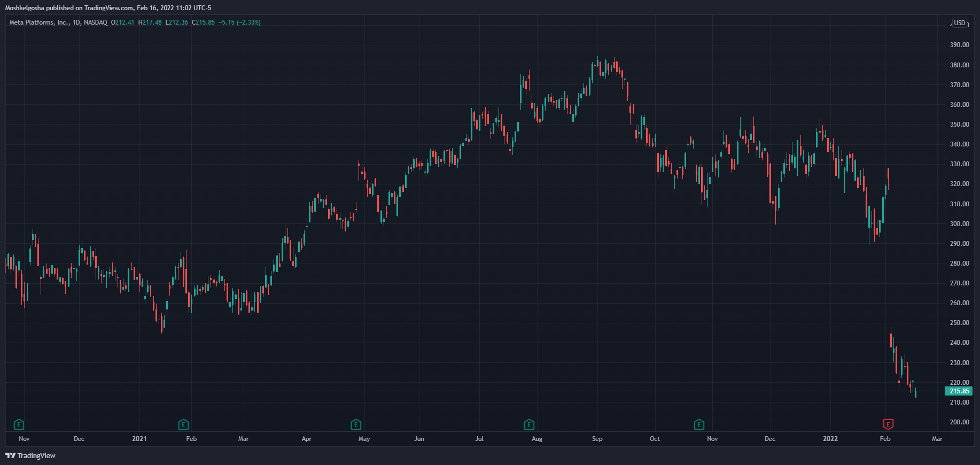Viewport: 980px width, 465px height.
Task: Click the change value −5.15 (−2.33%)
Action: pos(239,22)
